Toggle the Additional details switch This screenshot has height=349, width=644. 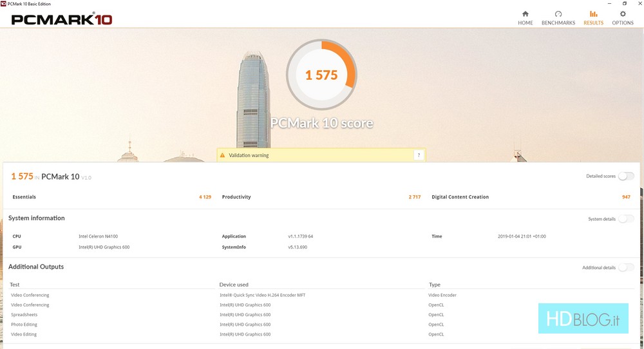625,267
